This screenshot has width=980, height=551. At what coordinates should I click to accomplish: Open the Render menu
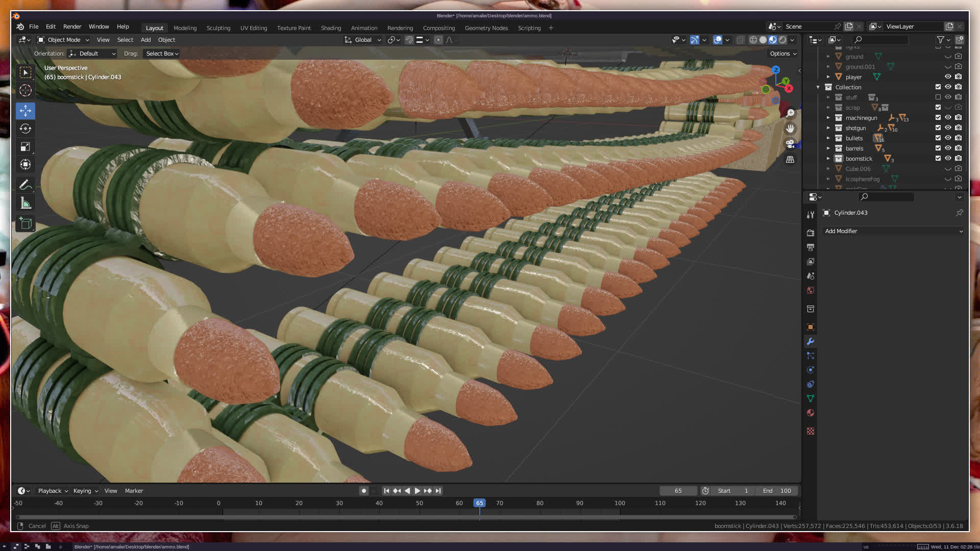point(72,27)
